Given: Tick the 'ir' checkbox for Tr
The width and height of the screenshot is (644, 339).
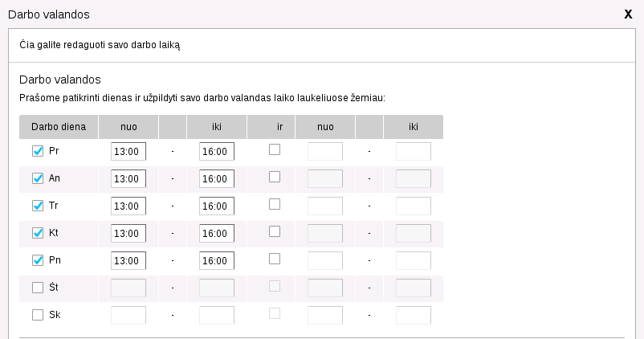Looking at the screenshot, I should click(275, 204).
